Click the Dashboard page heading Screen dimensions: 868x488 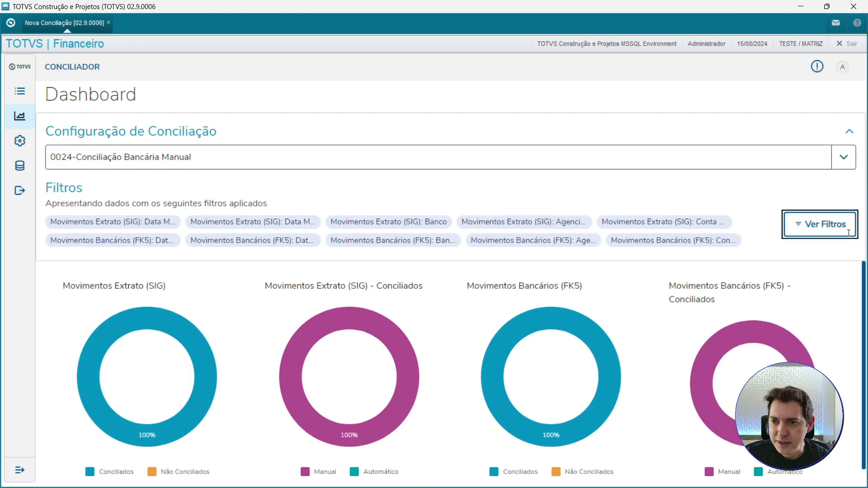[x=90, y=94]
